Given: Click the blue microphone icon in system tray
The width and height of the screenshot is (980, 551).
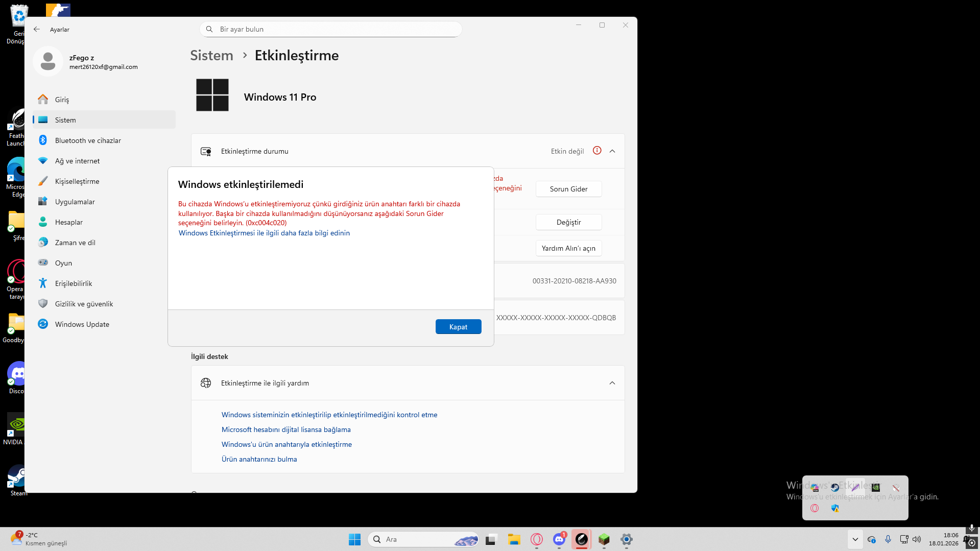Looking at the screenshot, I should (888, 539).
